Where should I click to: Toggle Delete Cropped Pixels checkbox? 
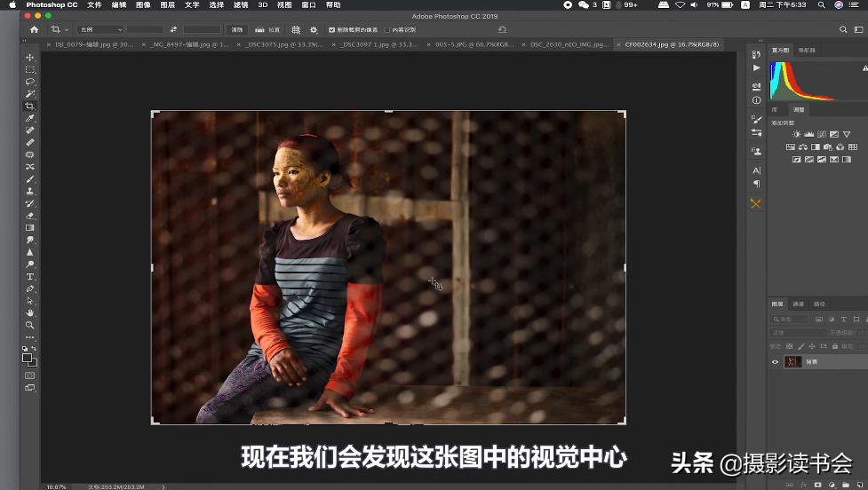pos(331,30)
